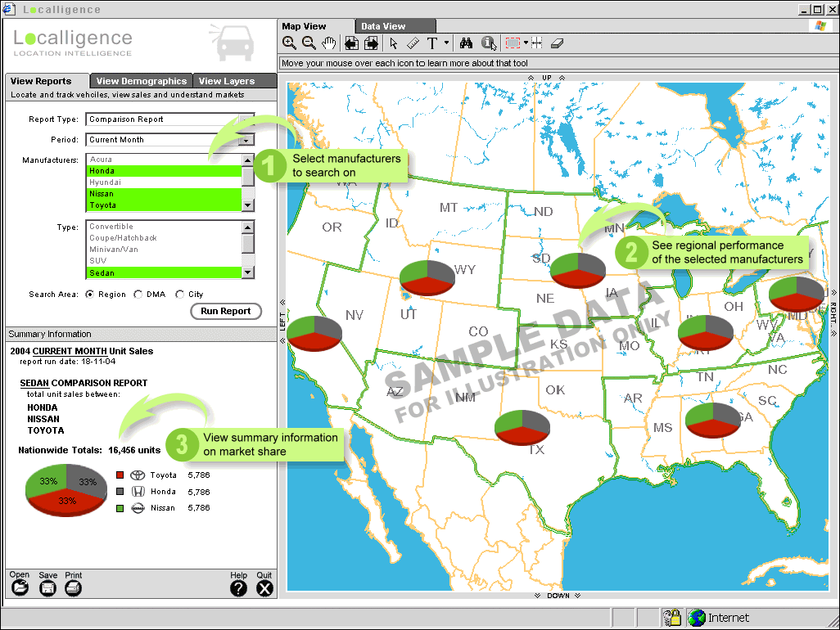Click the binoculars find tool
The width and height of the screenshot is (840, 630).
tap(466, 43)
